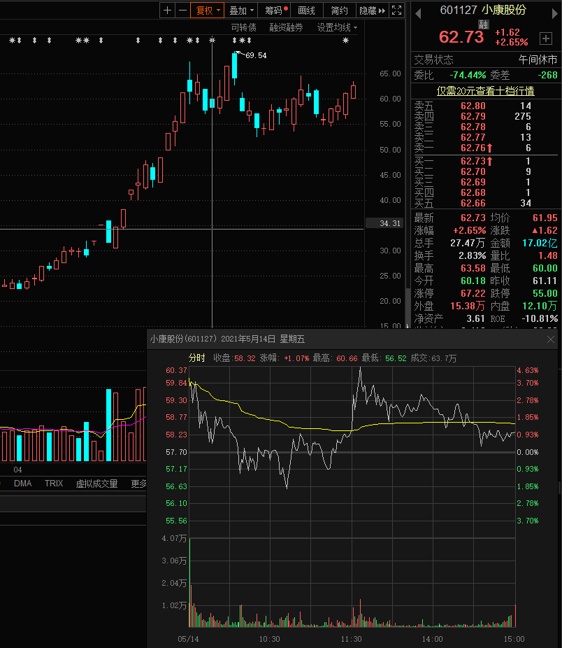Open the 仅需20元查看十档行情 link
The image size is (562, 648).
(x=486, y=91)
